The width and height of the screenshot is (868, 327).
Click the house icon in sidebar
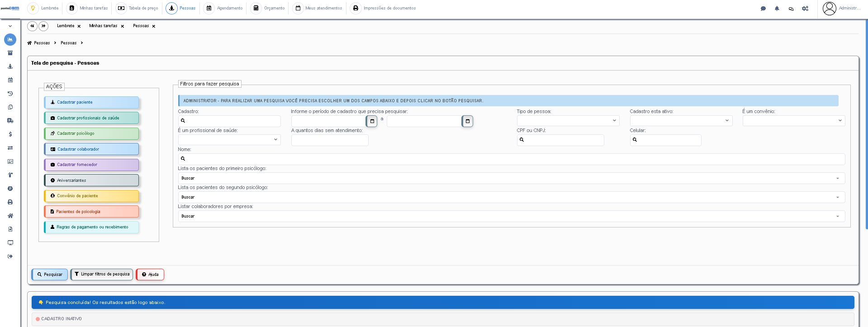pos(10,216)
